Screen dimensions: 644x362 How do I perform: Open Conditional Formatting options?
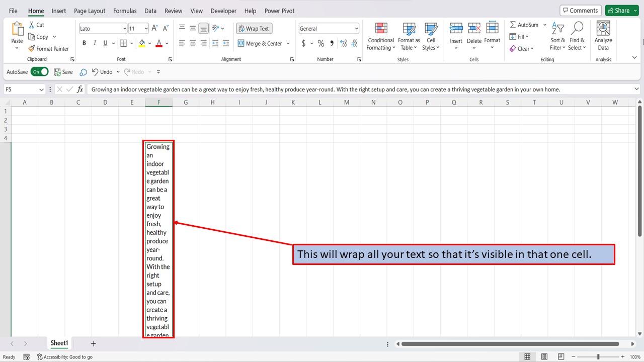click(380, 36)
